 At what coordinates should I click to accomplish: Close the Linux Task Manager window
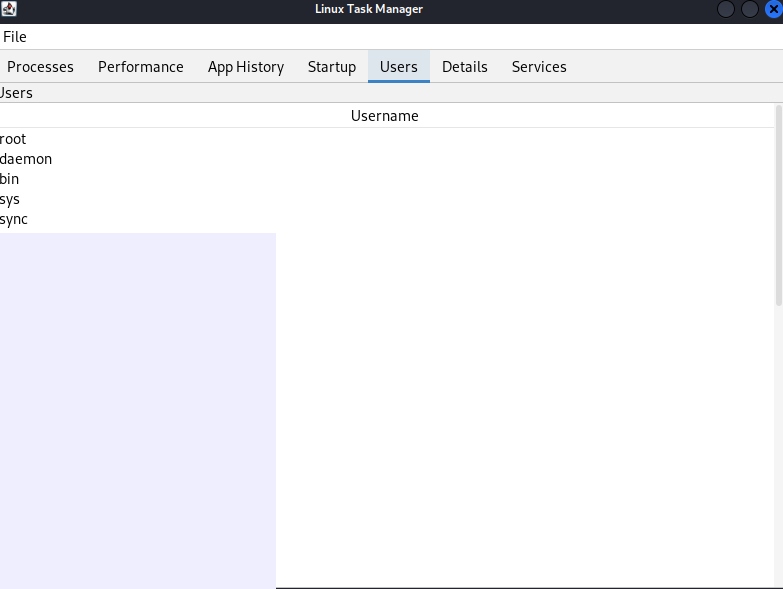(x=773, y=9)
